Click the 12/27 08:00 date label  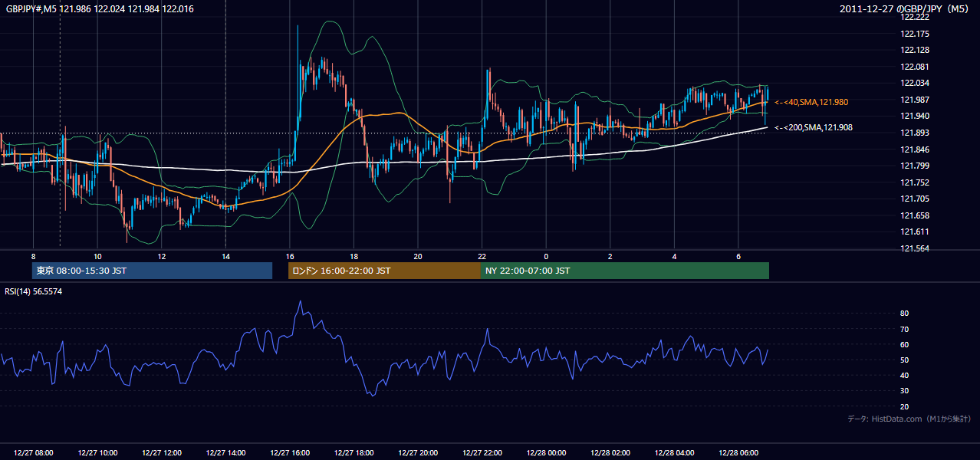click(33, 453)
